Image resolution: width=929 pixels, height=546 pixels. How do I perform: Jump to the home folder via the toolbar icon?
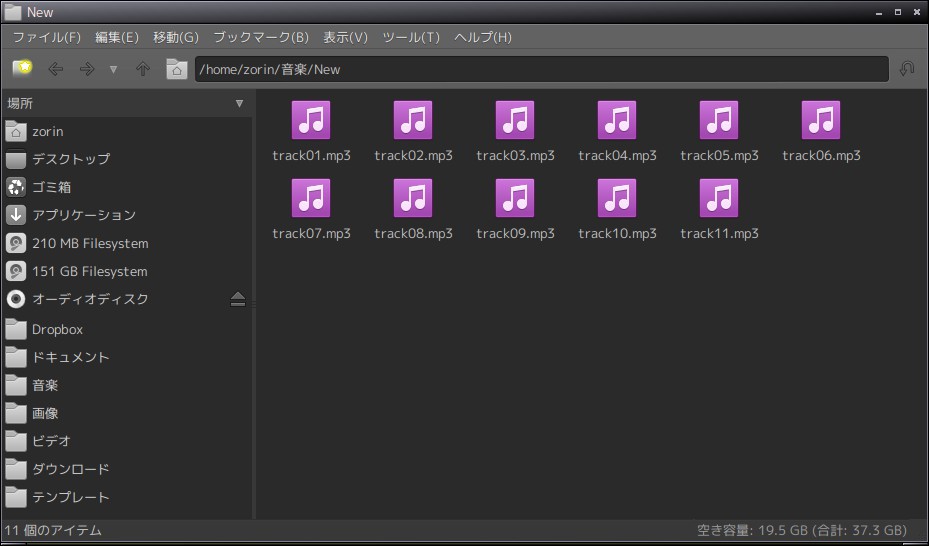[177, 69]
